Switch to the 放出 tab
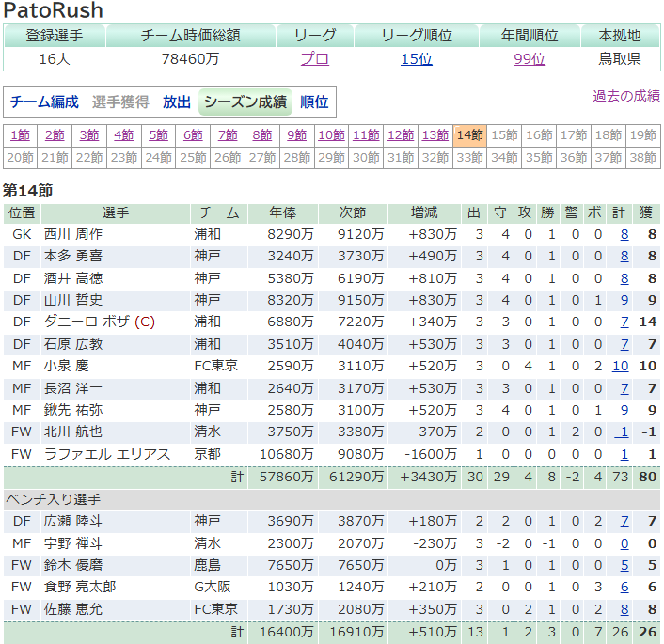 point(177,102)
